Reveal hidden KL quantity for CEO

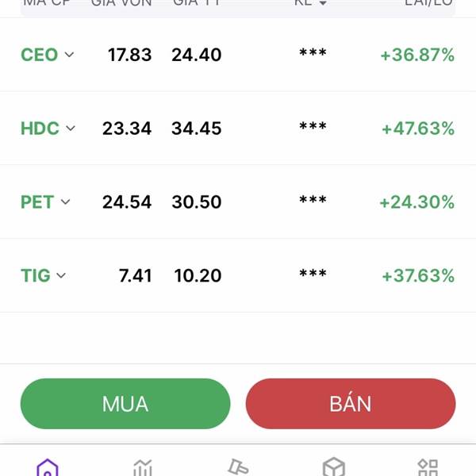coord(313,53)
